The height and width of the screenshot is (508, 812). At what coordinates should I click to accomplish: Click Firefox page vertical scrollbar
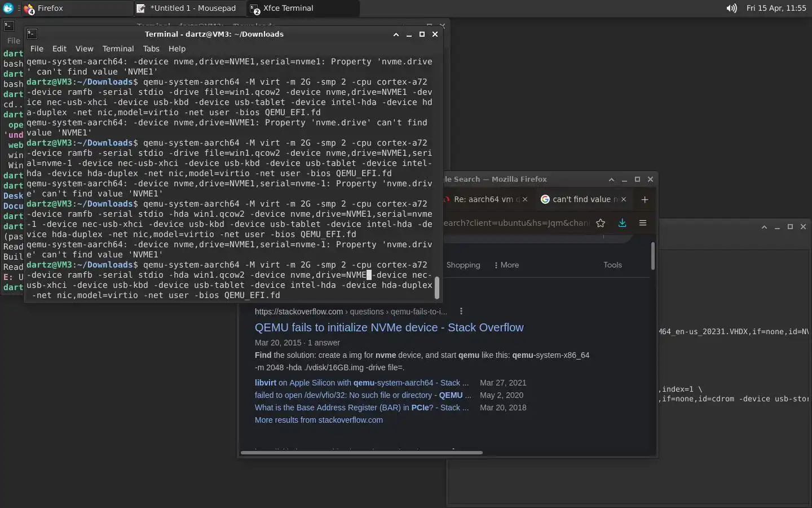tap(653, 256)
